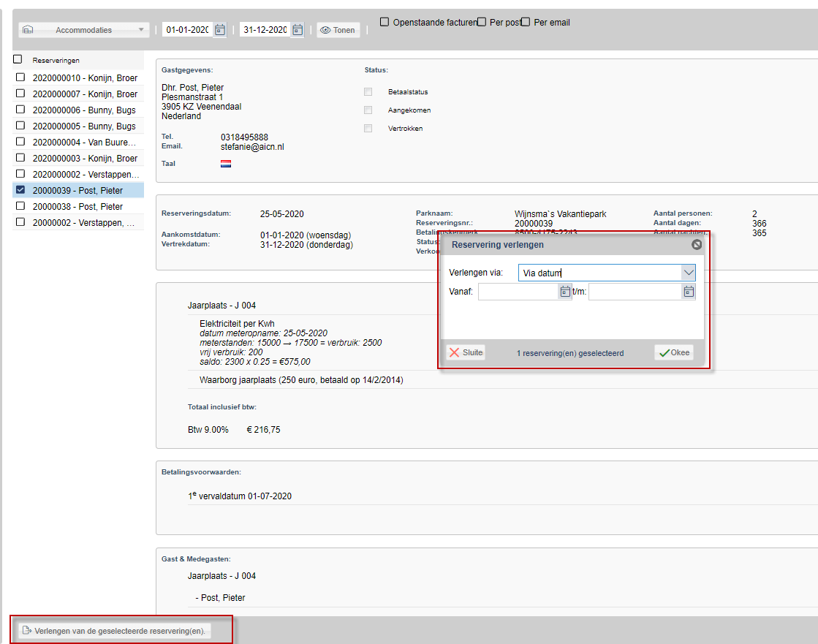Check reservation 20000038 - Post, Pieter
This screenshot has width=818, height=644.
coord(20,206)
